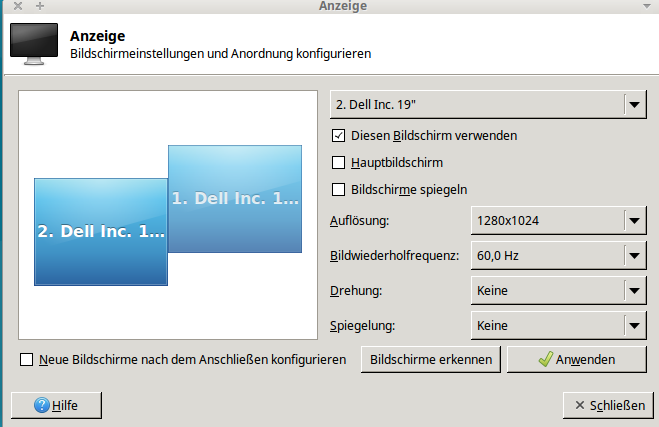Select the 1. Dell Inc. monitor preview
The width and height of the screenshot is (659, 427).
[235, 199]
